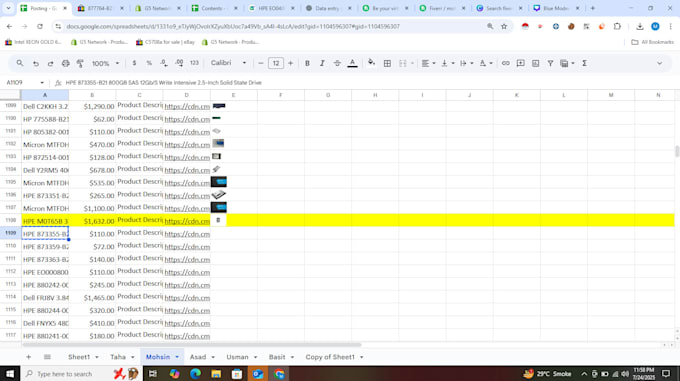
Task: Select the Dell FRJ8V cell
Action: tap(45, 298)
